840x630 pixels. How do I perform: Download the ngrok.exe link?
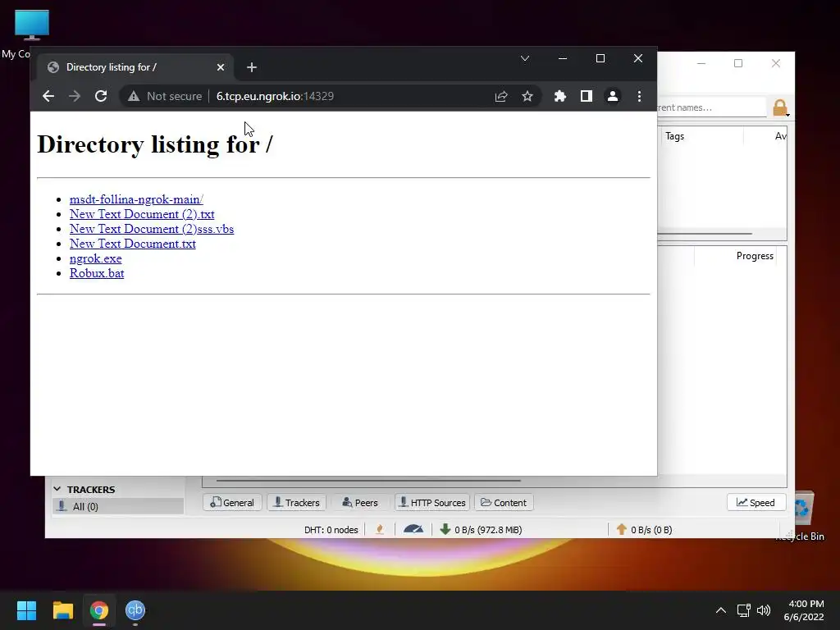[96, 258]
